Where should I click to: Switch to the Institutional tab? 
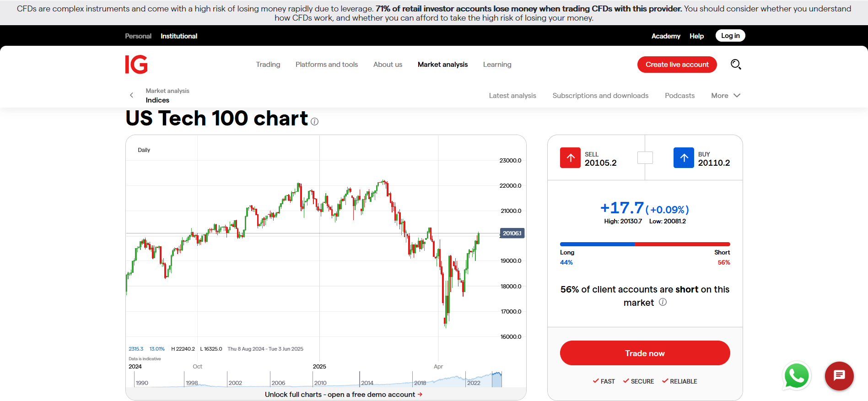tap(178, 36)
